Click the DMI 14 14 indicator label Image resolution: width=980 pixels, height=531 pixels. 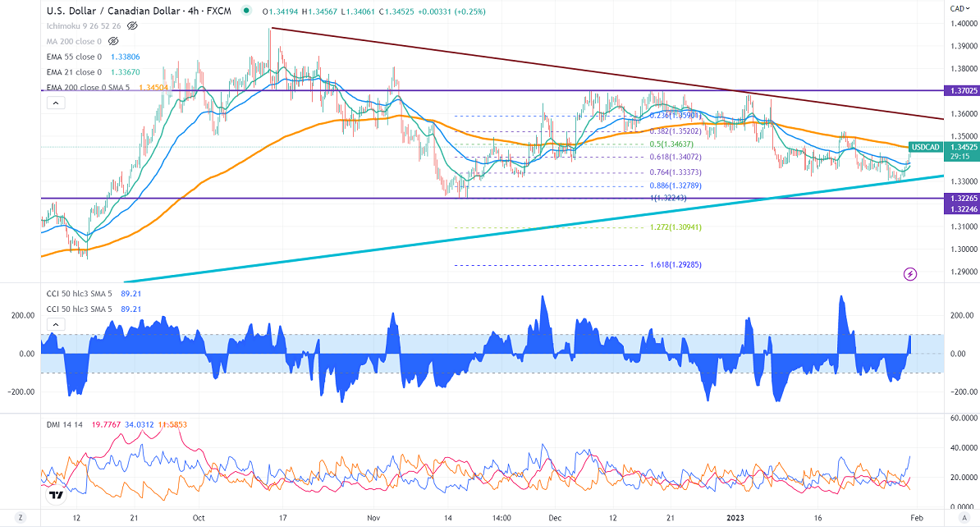(x=62, y=424)
